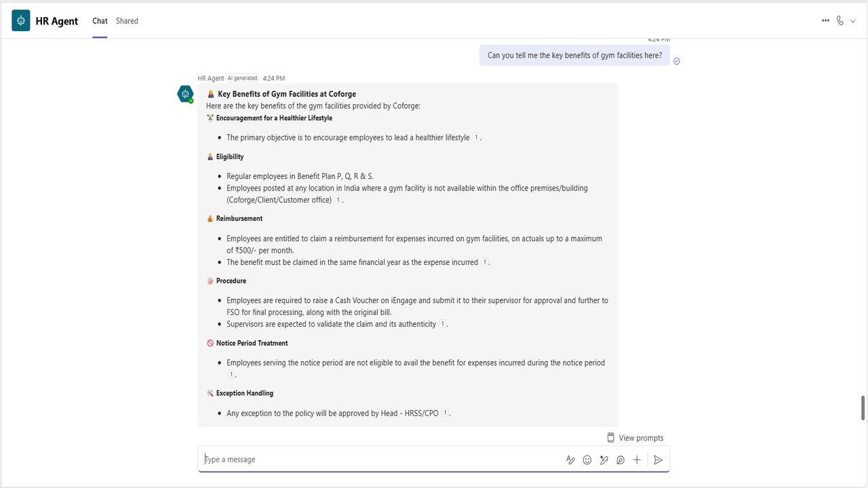Screen dimensions: 868x488
Task: Start a call with the phone icon
Action: tap(840, 21)
